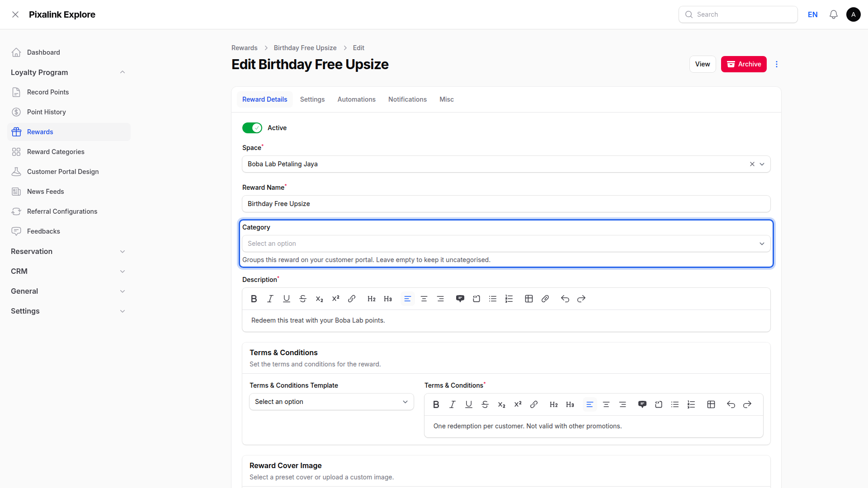The height and width of the screenshot is (488, 868).
Task: Apply H2 heading in Description toolbar
Action: [372, 299]
